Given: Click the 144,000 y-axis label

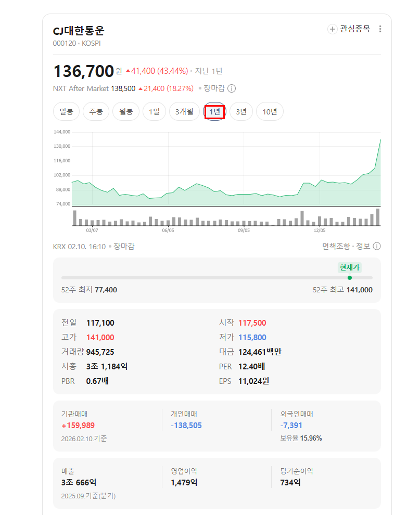Looking at the screenshot, I should coord(62,132).
